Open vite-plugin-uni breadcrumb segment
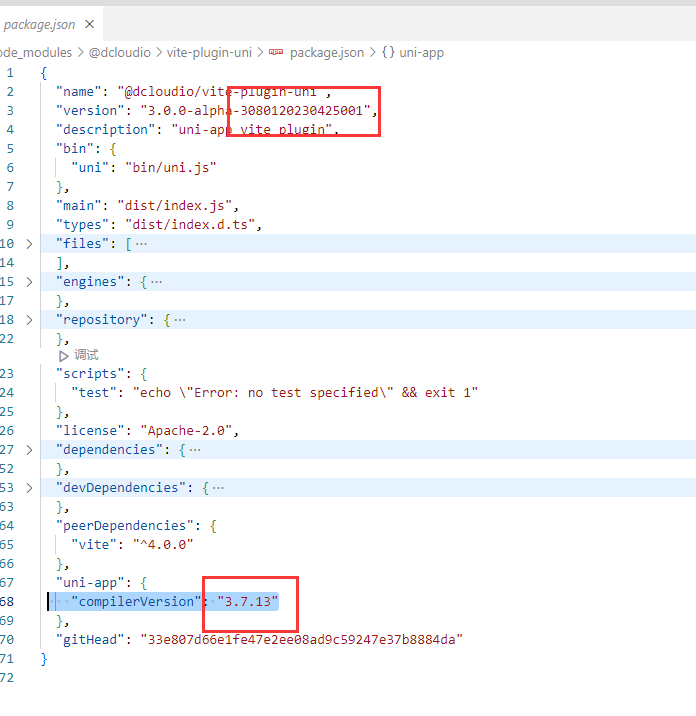This screenshot has width=696, height=716. (209, 53)
